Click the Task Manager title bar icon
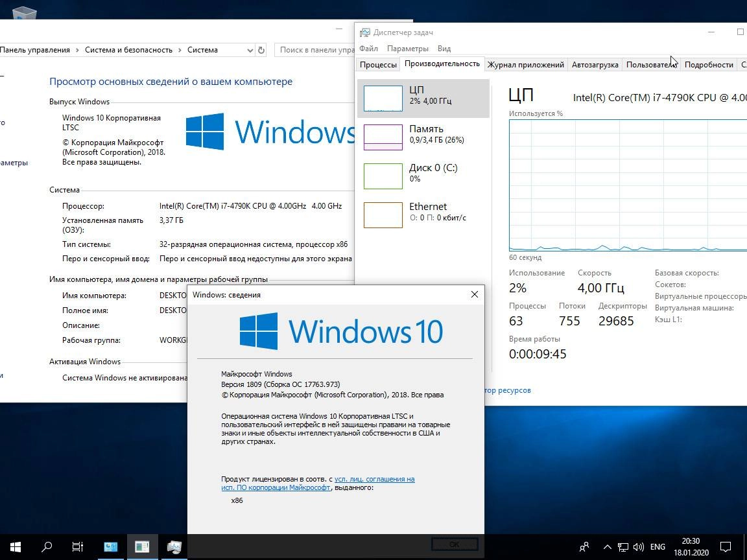 click(x=365, y=32)
